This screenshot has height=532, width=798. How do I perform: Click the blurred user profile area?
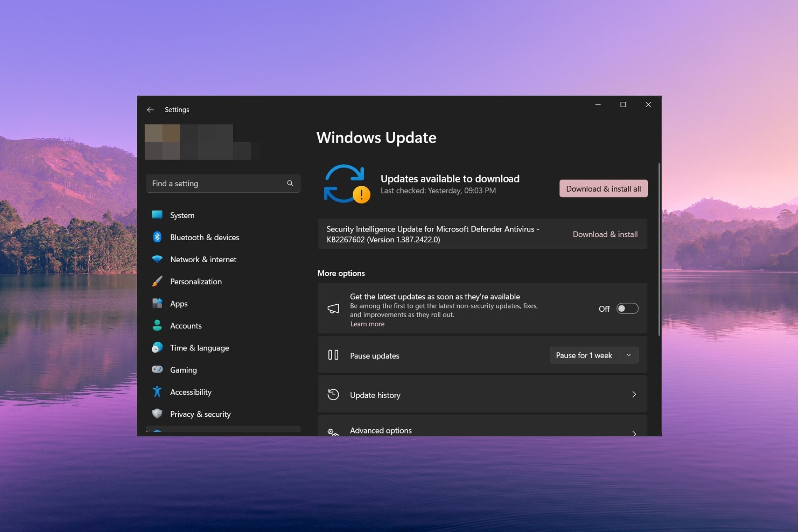[203, 142]
